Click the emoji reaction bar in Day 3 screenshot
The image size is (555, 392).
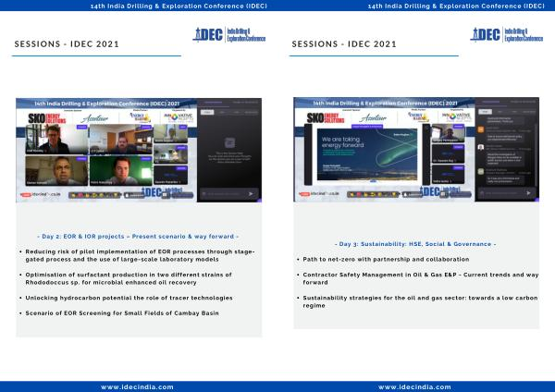pyautogui.click(x=373, y=194)
